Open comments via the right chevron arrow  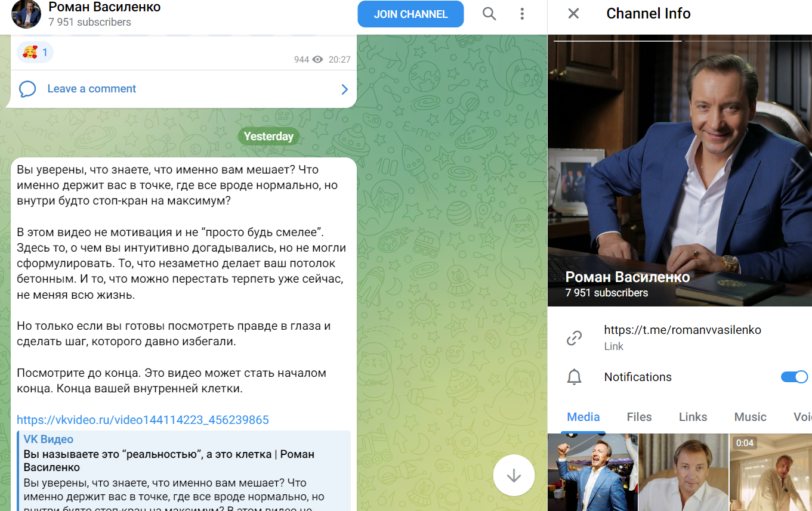click(344, 89)
